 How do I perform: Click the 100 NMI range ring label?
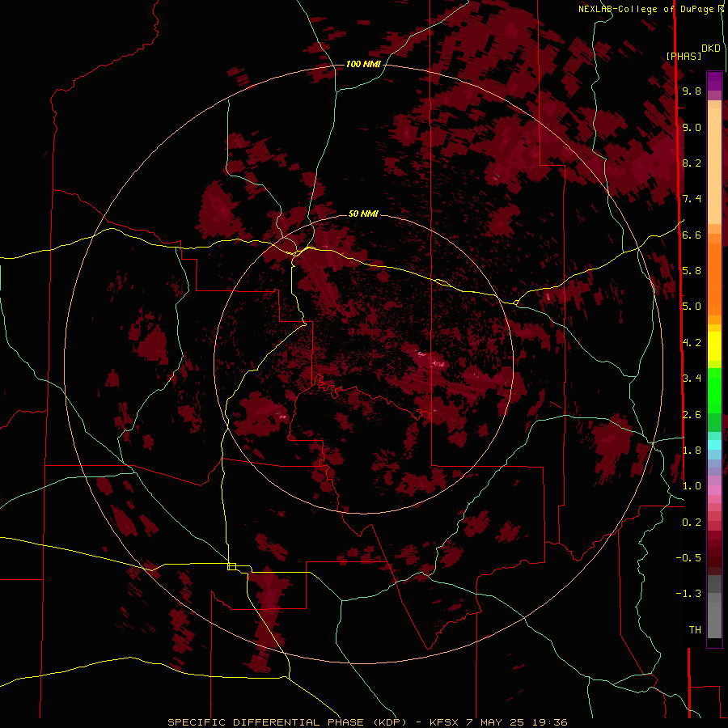[x=363, y=64]
